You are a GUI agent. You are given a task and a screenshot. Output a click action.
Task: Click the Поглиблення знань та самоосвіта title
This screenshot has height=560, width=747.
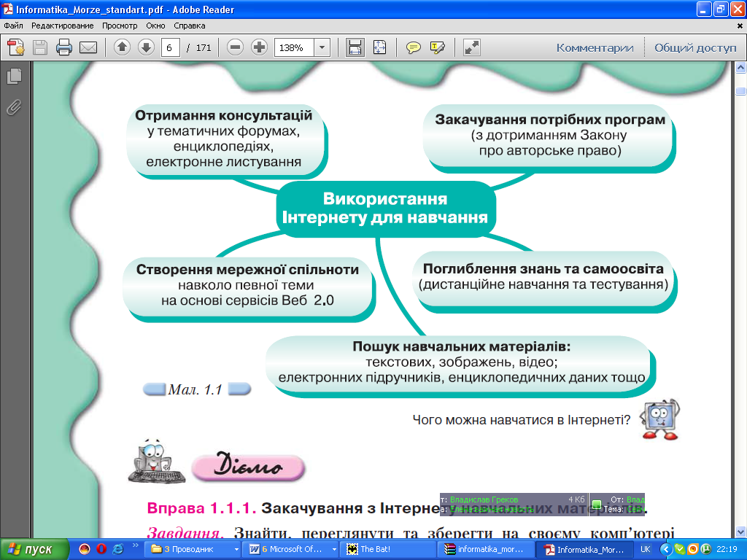tap(543, 268)
